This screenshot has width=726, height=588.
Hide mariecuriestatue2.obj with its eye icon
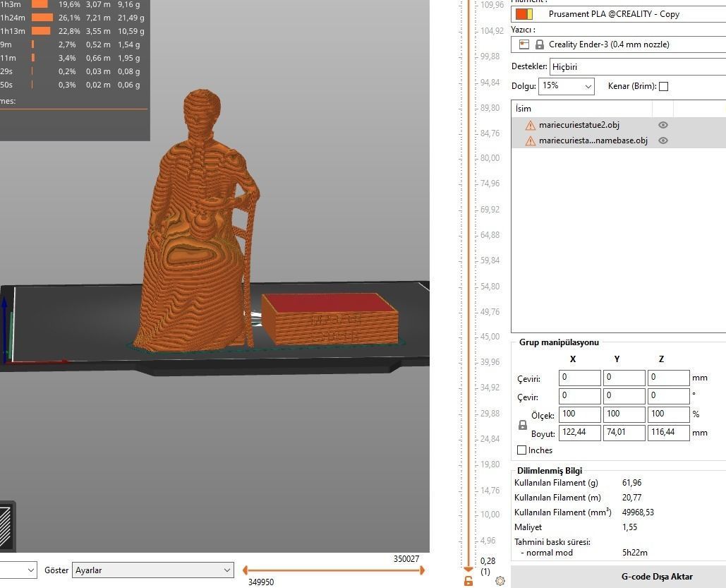663,125
